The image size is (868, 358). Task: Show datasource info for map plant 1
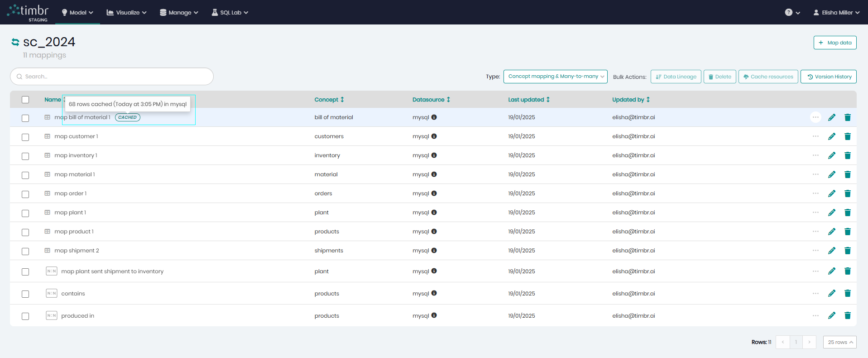point(434,213)
